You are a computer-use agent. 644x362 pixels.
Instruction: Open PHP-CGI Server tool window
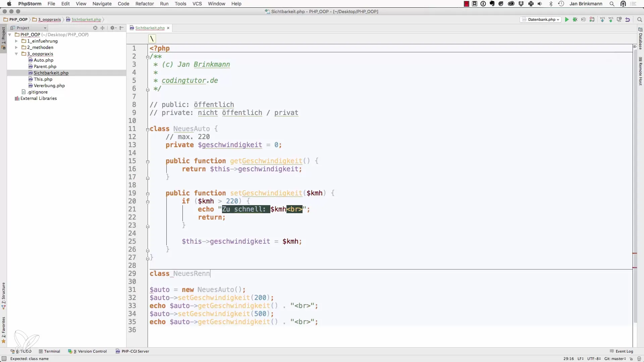click(x=132, y=351)
